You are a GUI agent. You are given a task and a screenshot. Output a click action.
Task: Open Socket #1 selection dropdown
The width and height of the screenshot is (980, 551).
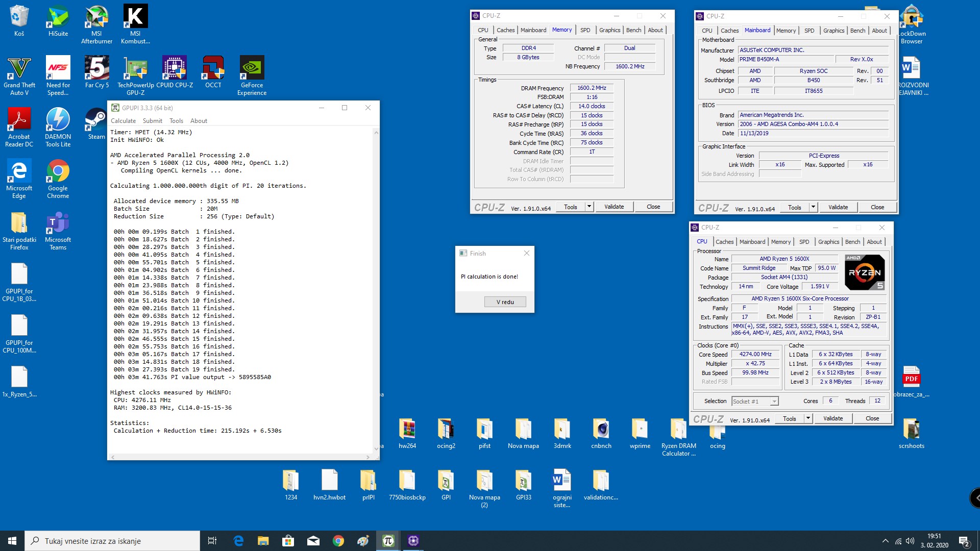click(x=755, y=402)
